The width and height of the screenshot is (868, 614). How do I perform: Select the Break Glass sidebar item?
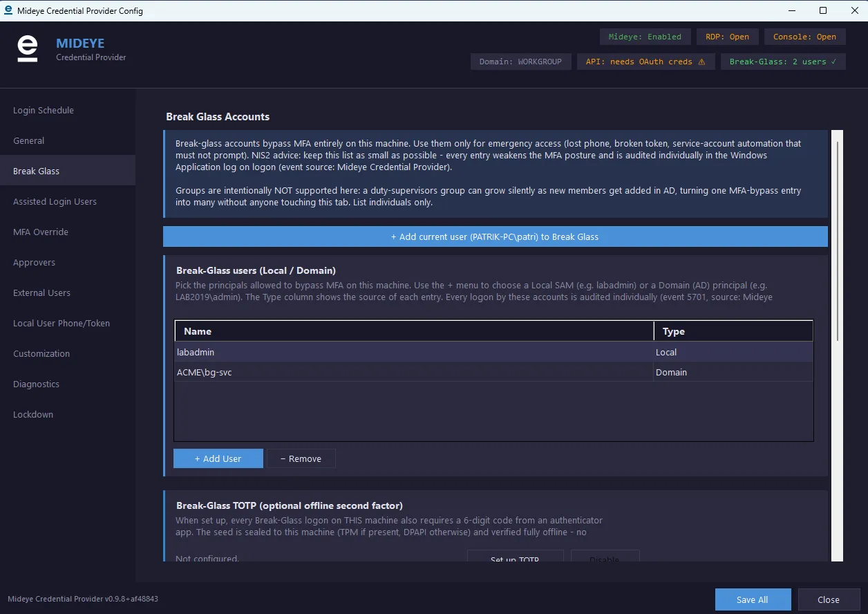click(68, 171)
